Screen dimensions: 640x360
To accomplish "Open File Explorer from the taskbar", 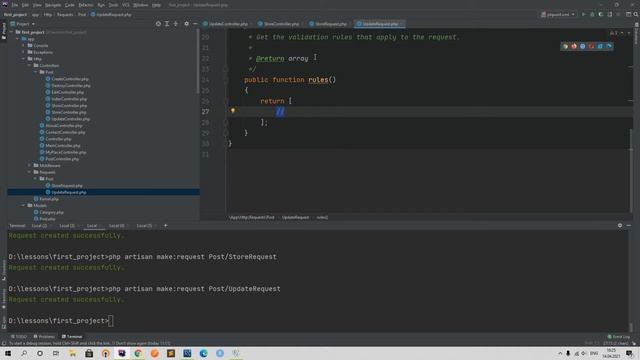I will tap(73, 353).
